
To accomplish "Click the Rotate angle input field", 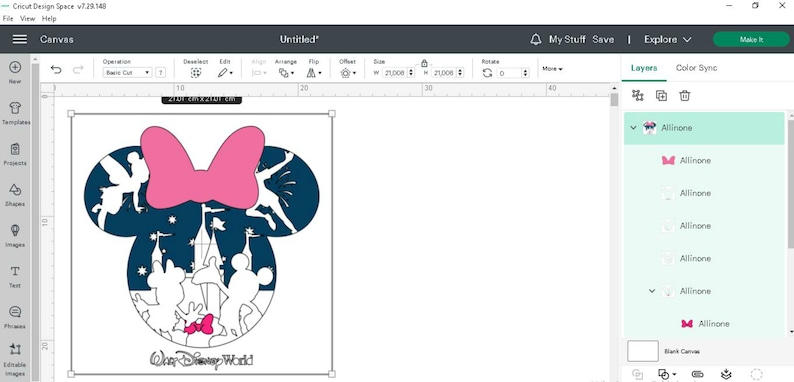I will tap(508, 73).
